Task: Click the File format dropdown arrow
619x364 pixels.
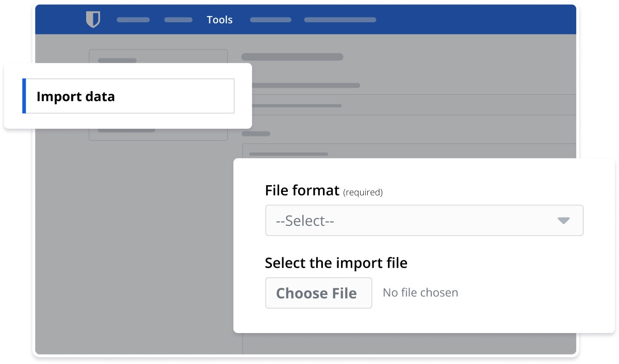Action: 563,221
